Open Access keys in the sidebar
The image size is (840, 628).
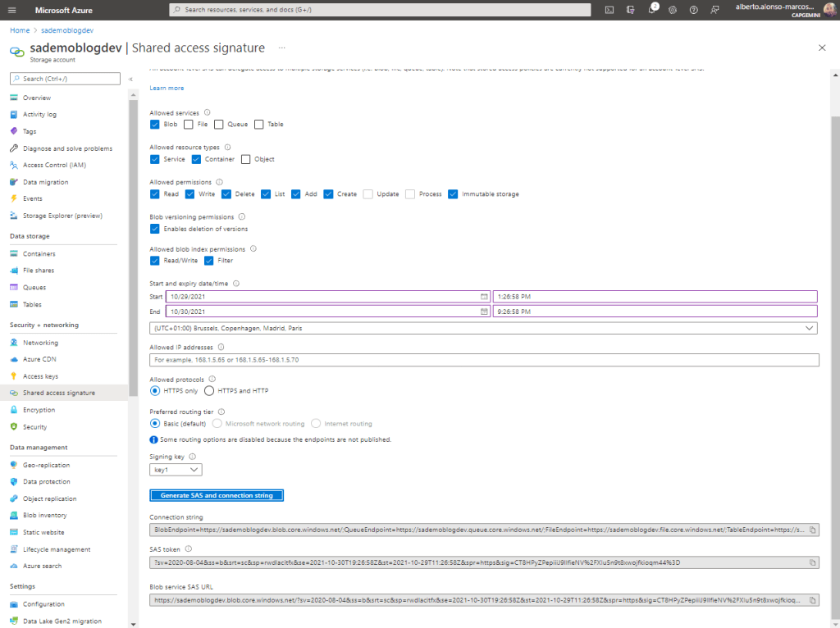pos(40,376)
